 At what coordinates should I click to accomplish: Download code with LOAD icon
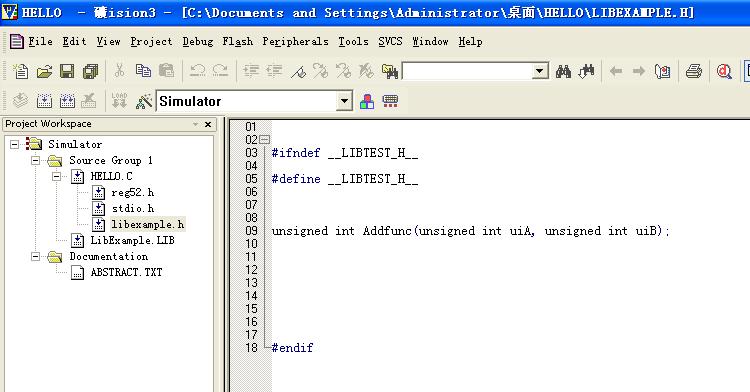[119, 101]
